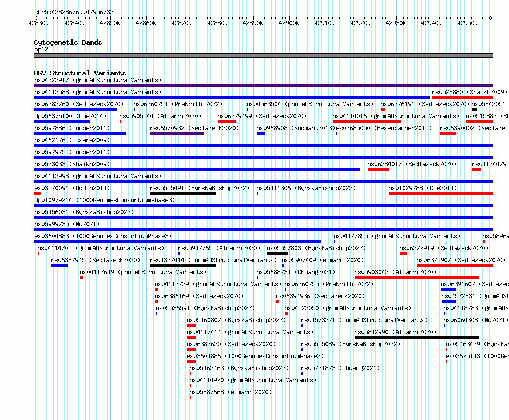Open nsv5688234 (Chuang2021) variant
Screen dimensions: 509x420
point(296,272)
